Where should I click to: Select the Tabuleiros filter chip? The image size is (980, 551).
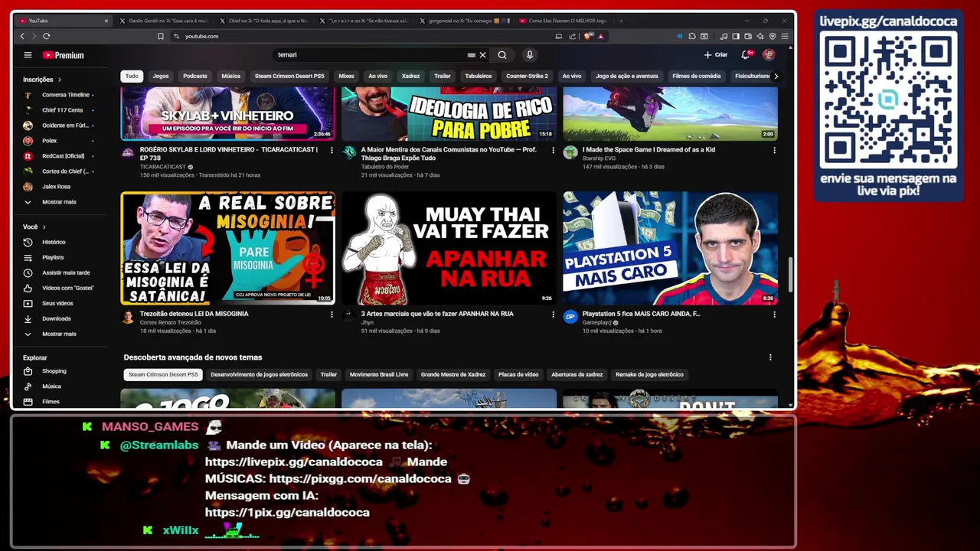pyautogui.click(x=479, y=76)
